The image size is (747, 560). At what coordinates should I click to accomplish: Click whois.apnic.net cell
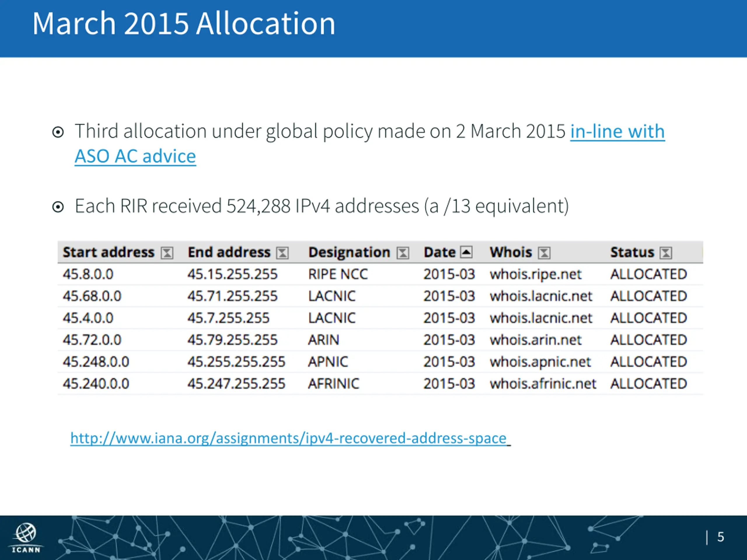click(x=540, y=362)
